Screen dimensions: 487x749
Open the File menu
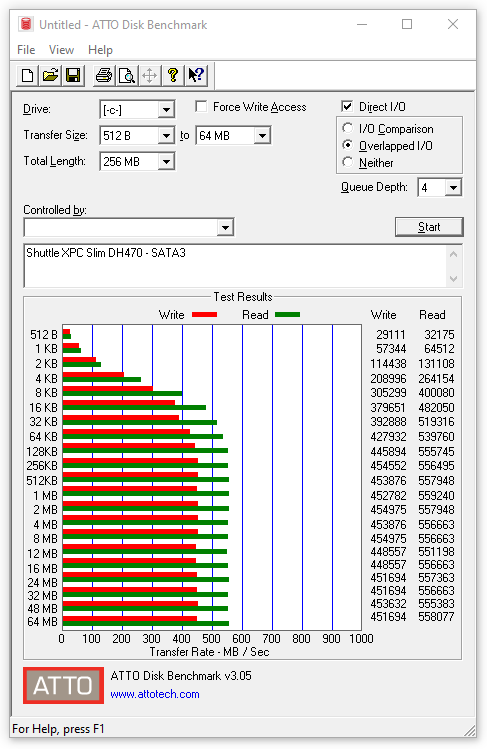[x=26, y=50]
